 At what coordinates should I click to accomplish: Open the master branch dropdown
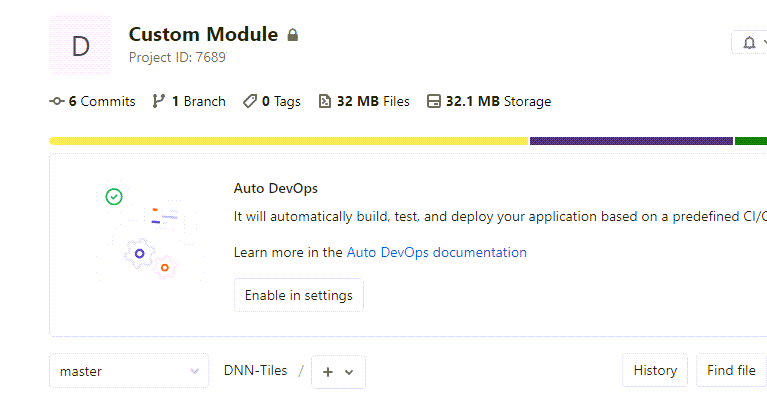[129, 371]
